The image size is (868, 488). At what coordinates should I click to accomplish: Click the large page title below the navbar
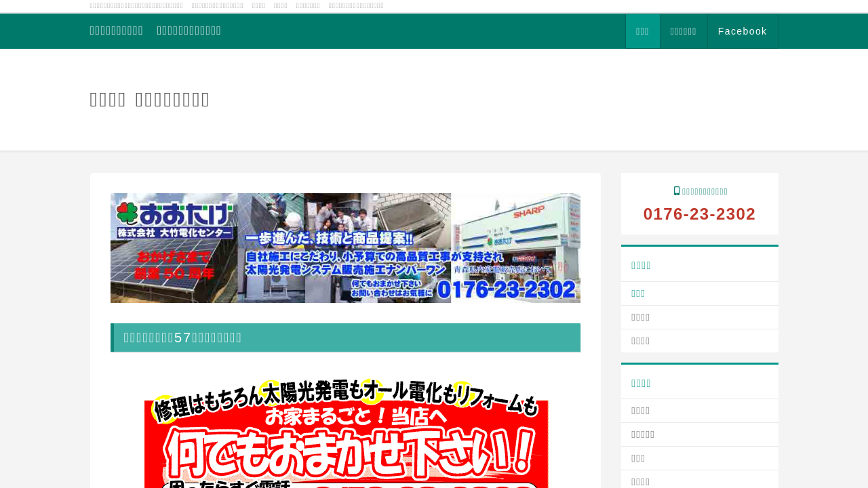point(149,100)
